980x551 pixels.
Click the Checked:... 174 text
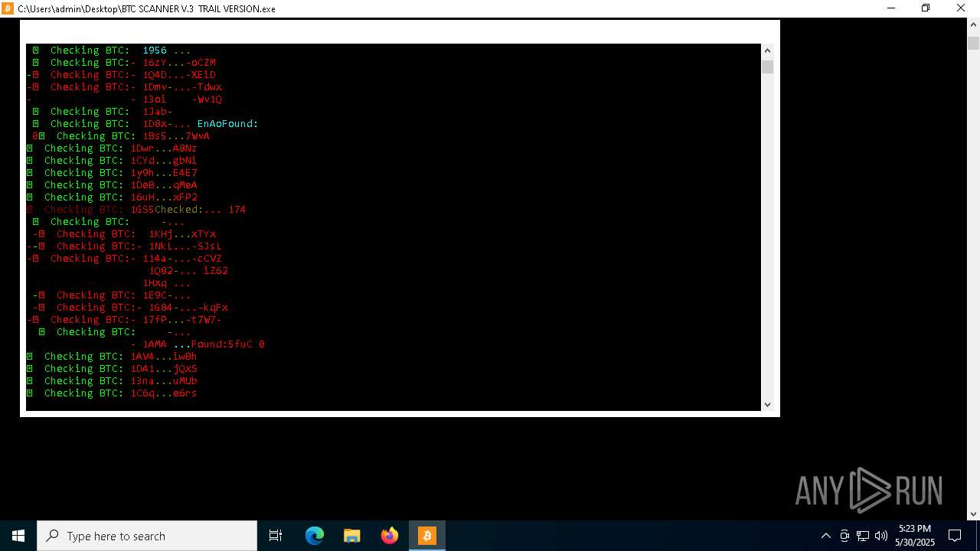click(201, 210)
